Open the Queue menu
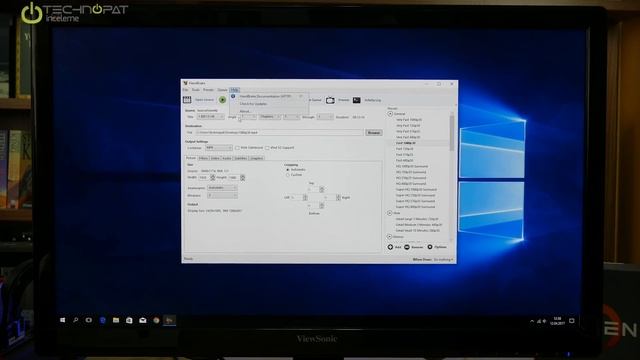This screenshot has height=360, width=640. point(222,90)
